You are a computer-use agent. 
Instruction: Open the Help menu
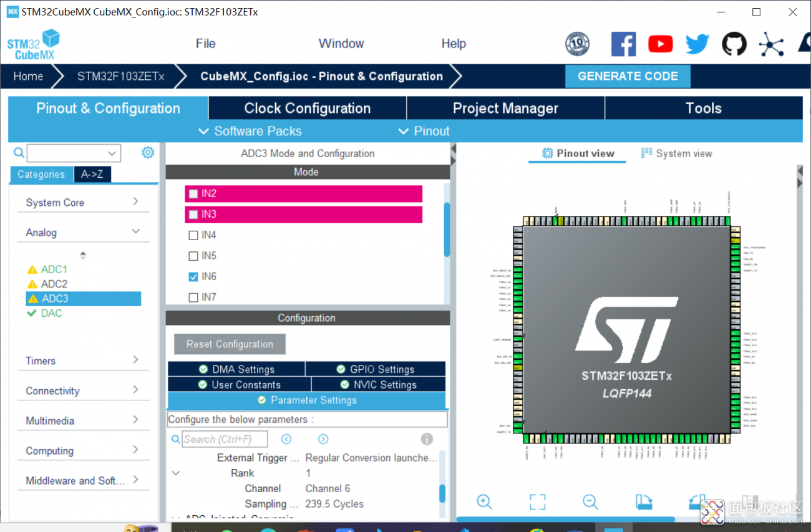pos(454,44)
